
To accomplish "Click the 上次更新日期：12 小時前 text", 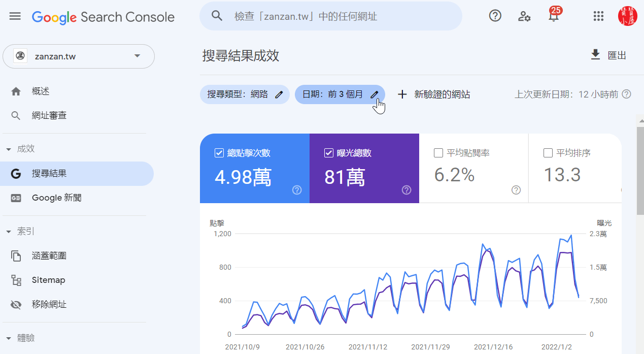I will (x=566, y=94).
